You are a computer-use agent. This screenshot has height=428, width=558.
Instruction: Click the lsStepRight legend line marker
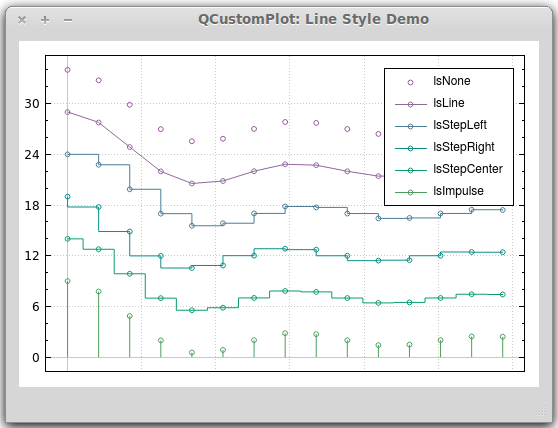[411, 148]
